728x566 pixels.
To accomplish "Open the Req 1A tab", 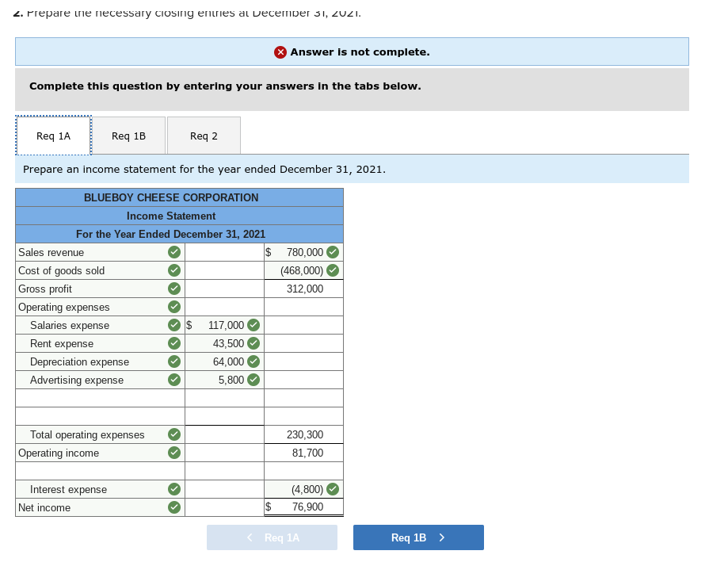I will (53, 136).
